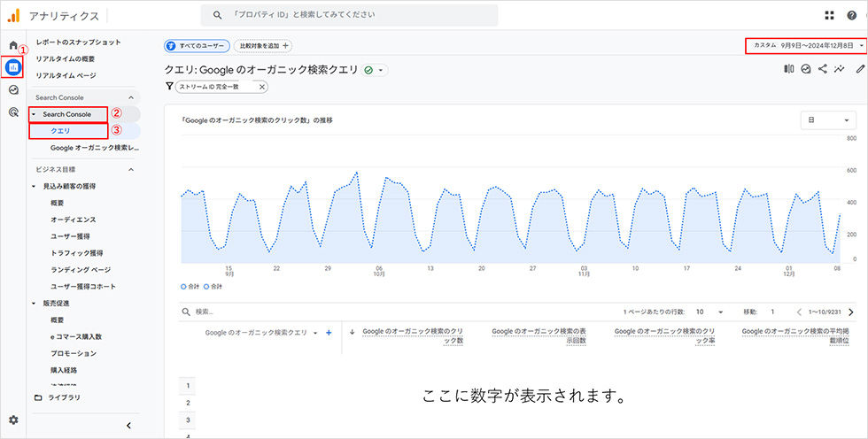
Task: Open the Explore icon in left rail
Action: coord(13,90)
